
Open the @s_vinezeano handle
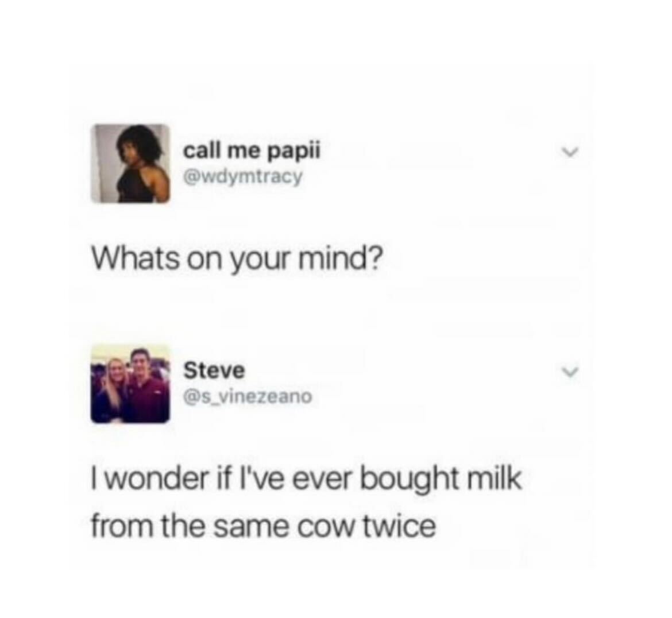(x=248, y=397)
